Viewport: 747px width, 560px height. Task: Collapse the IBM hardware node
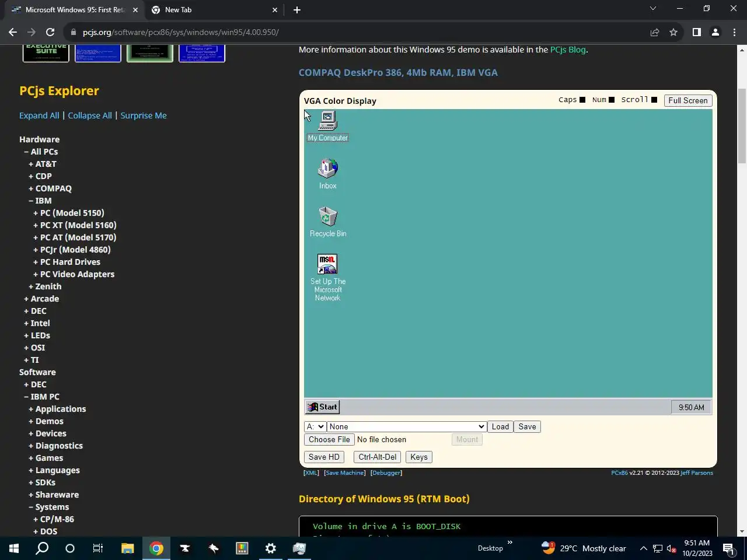coord(40,201)
